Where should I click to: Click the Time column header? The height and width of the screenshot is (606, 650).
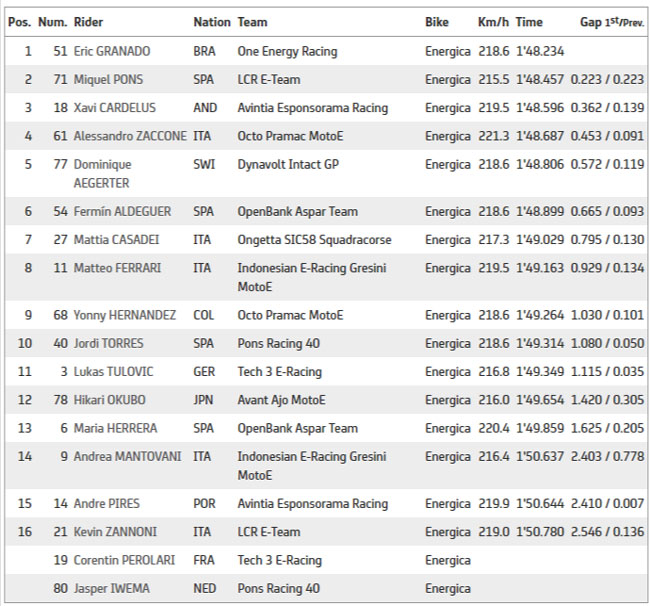529,22
